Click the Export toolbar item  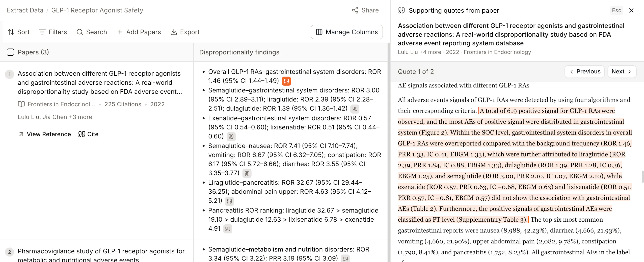point(185,32)
